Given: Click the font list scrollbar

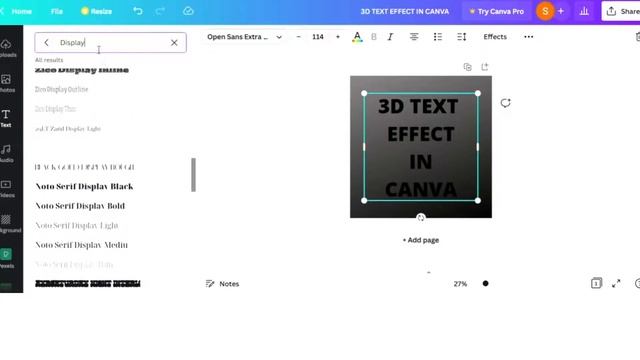Looking at the screenshot, I should click(193, 175).
